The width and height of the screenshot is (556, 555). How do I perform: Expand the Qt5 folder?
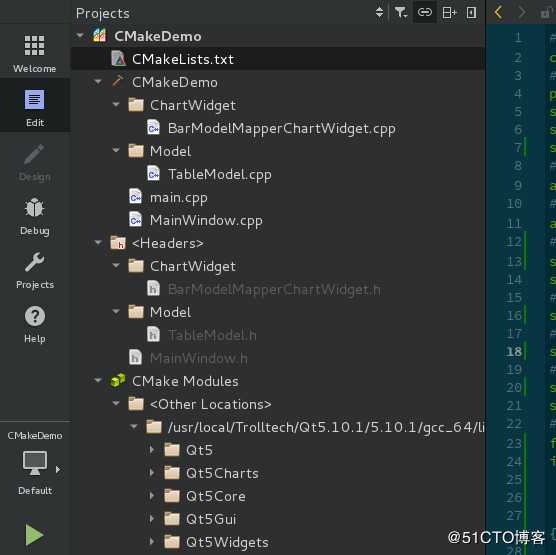click(152, 450)
